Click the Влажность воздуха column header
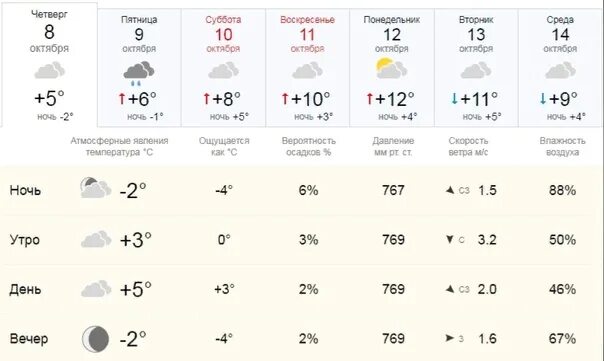 point(562,146)
